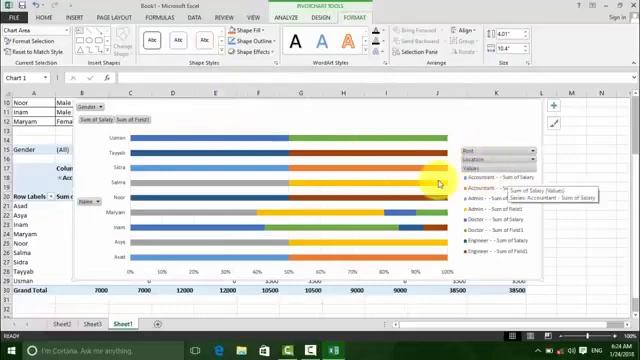This screenshot has height=360, width=640.
Task: Click the Sum of Salary field button
Action: click(x=96, y=120)
